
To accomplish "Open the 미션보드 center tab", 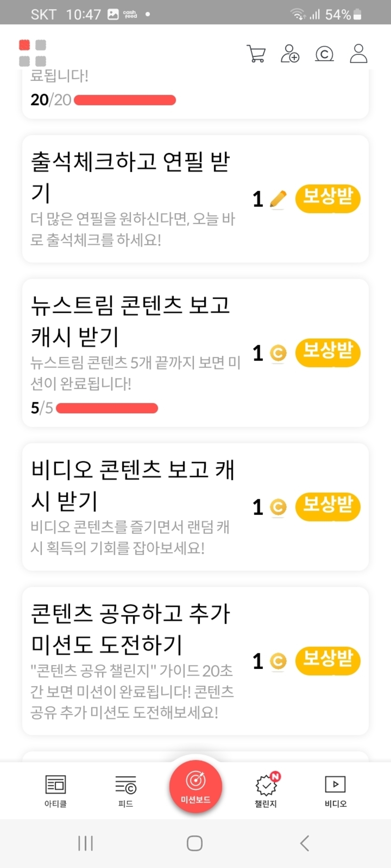I will pos(195,786).
